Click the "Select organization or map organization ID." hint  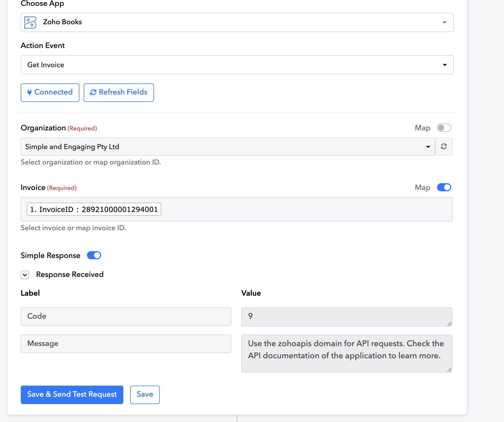coord(91,162)
